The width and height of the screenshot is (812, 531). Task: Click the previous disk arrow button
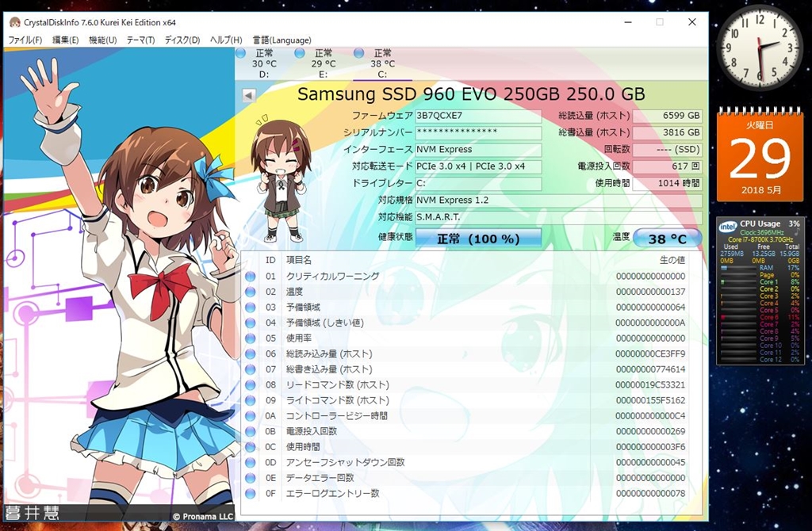tap(248, 95)
